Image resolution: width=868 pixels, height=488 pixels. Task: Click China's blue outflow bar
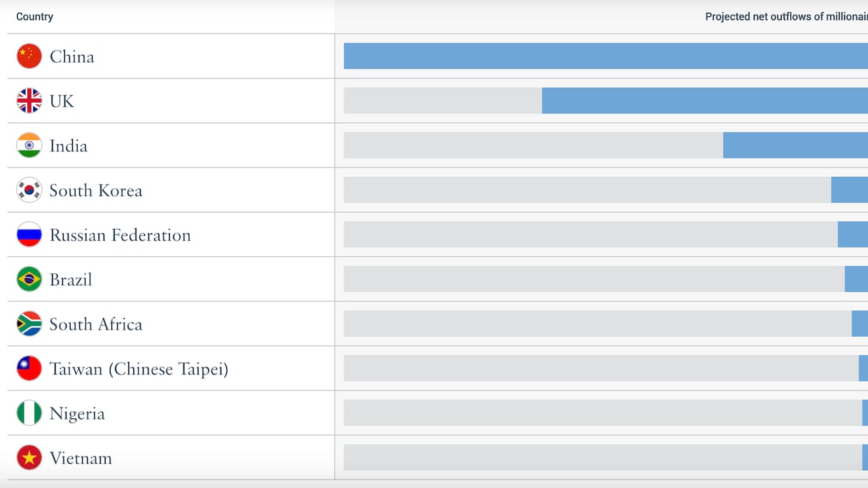pyautogui.click(x=605, y=56)
